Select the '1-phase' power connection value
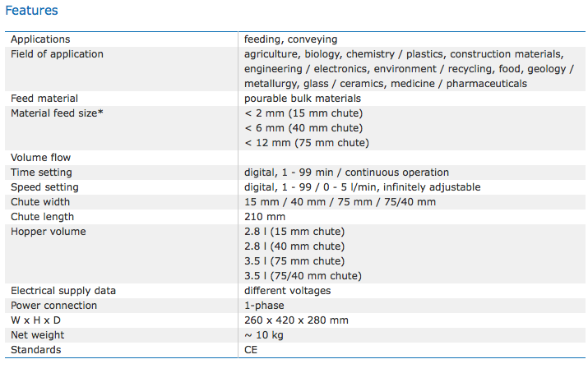 (x=263, y=306)
